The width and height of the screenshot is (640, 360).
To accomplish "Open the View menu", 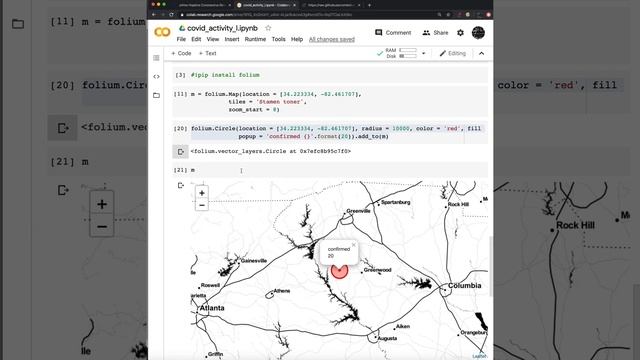I will coord(213,40).
